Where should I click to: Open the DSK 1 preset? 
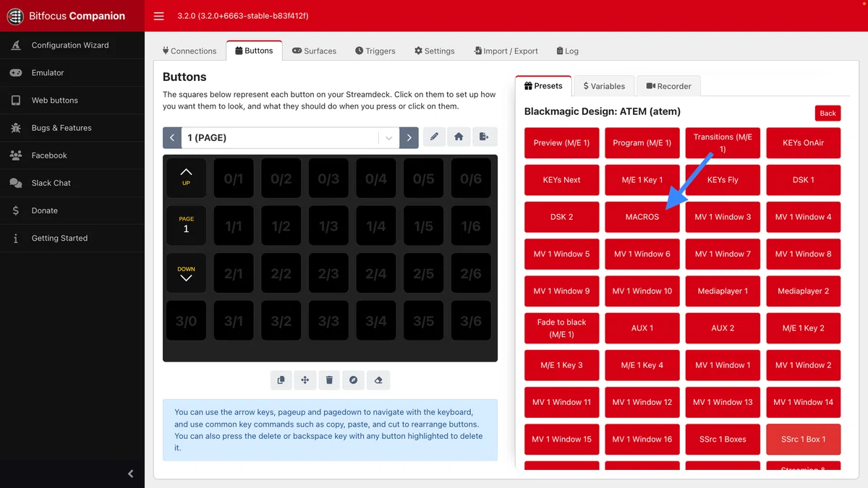tap(803, 180)
